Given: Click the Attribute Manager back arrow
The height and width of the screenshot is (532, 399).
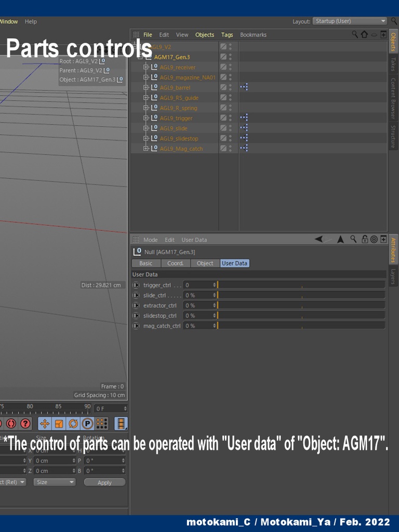Looking at the screenshot, I should click(318, 239).
